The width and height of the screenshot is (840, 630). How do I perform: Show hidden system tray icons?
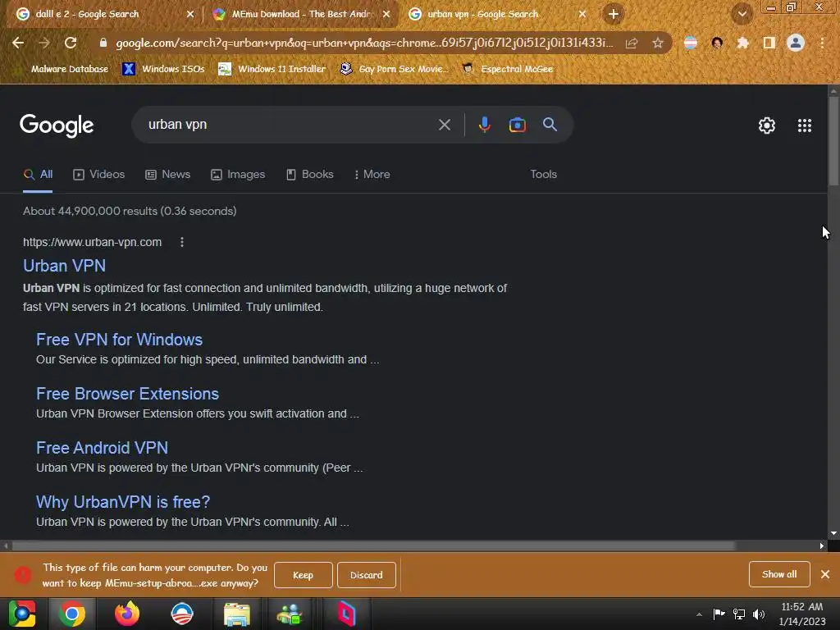(699, 614)
